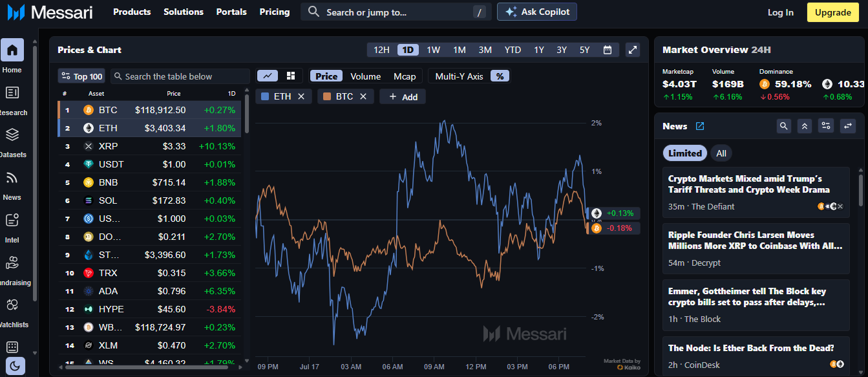Click the Ethereum dominance icon in Market Overview
The image size is (868, 377).
827,84
